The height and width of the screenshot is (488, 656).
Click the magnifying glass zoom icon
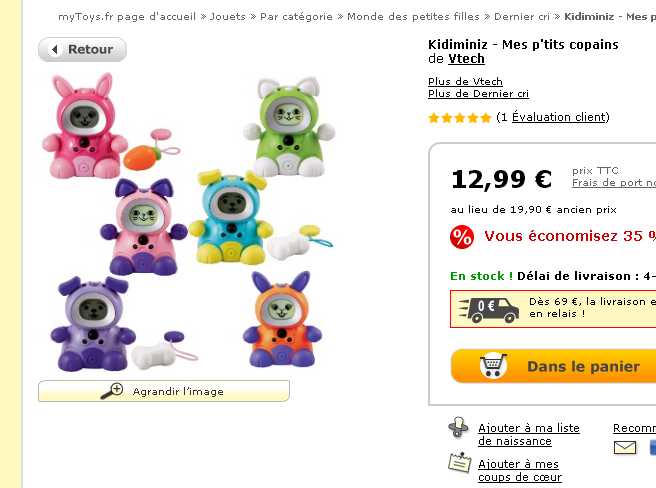coord(112,391)
